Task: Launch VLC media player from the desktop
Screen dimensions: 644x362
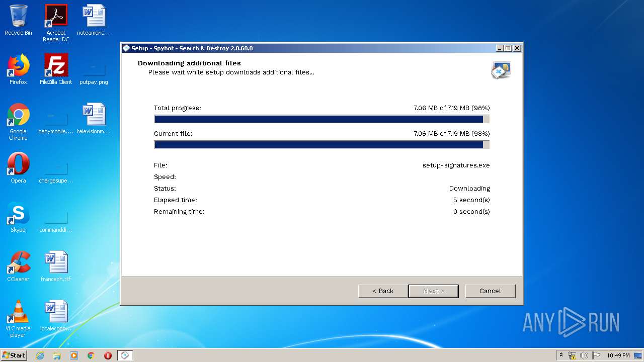Action: tap(18, 319)
